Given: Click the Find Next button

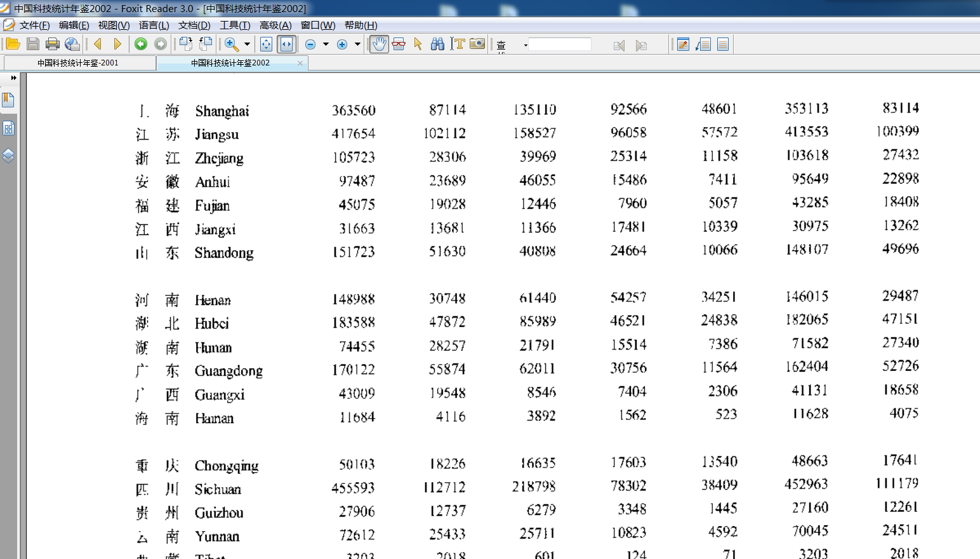Looking at the screenshot, I should (641, 45).
